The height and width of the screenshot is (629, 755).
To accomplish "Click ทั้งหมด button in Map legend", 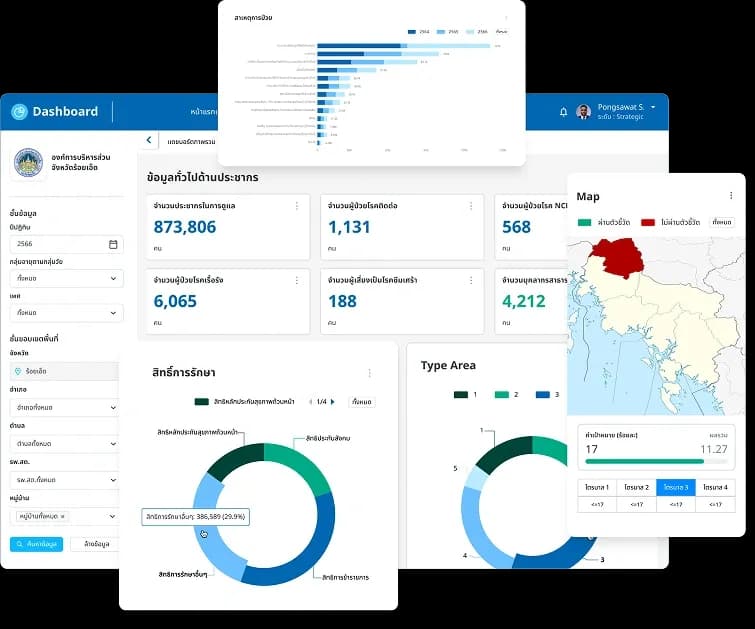I will (x=722, y=223).
